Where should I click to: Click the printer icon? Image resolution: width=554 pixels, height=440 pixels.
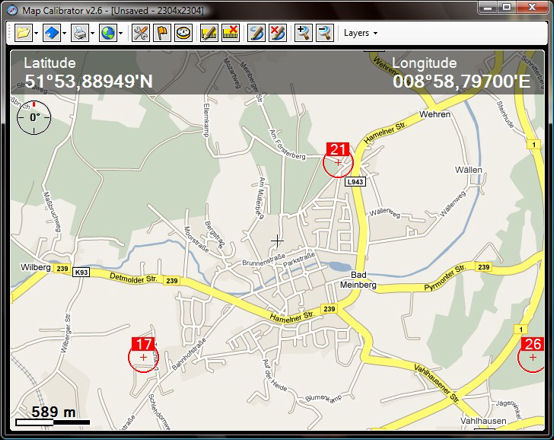tap(80, 33)
